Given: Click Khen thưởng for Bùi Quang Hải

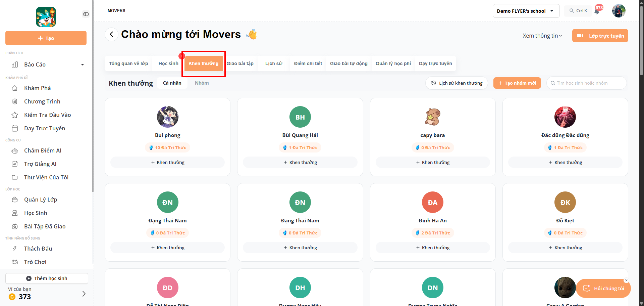Looking at the screenshot, I should [300, 162].
